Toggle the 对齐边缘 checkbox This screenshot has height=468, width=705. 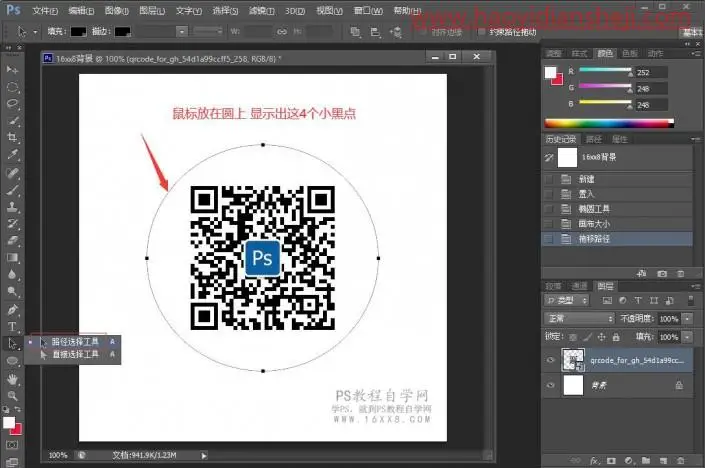422,32
